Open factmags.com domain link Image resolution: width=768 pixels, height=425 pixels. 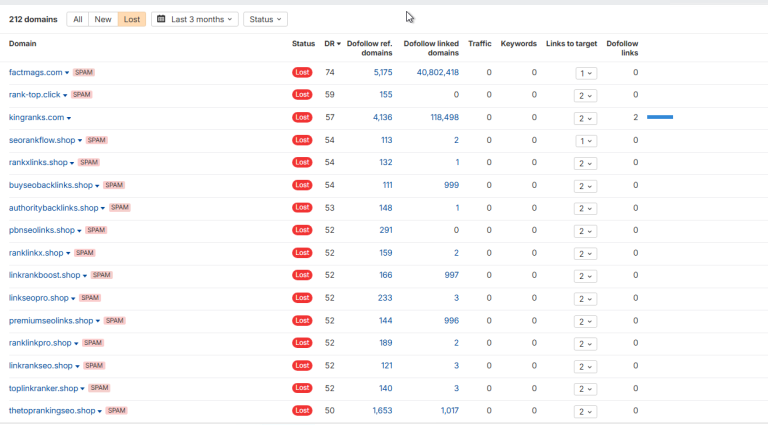[35, 72]
